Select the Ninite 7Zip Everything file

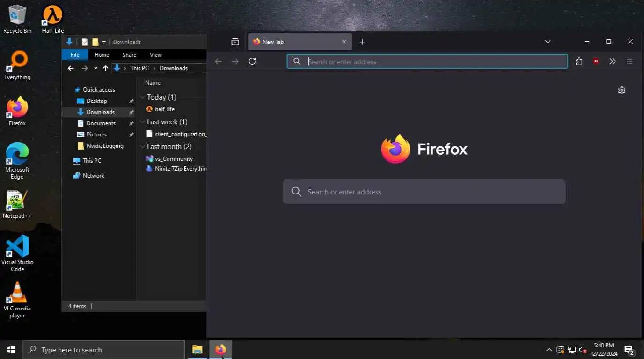coord(176,169)
